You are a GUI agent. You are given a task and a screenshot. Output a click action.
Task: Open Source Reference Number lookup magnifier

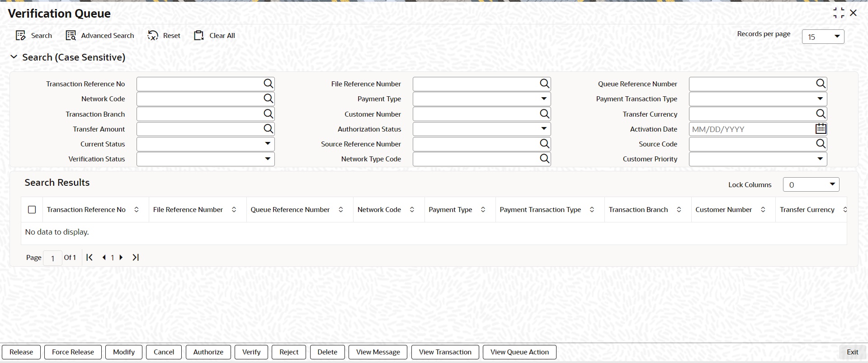pyautogui.click(x=544, y=144)
